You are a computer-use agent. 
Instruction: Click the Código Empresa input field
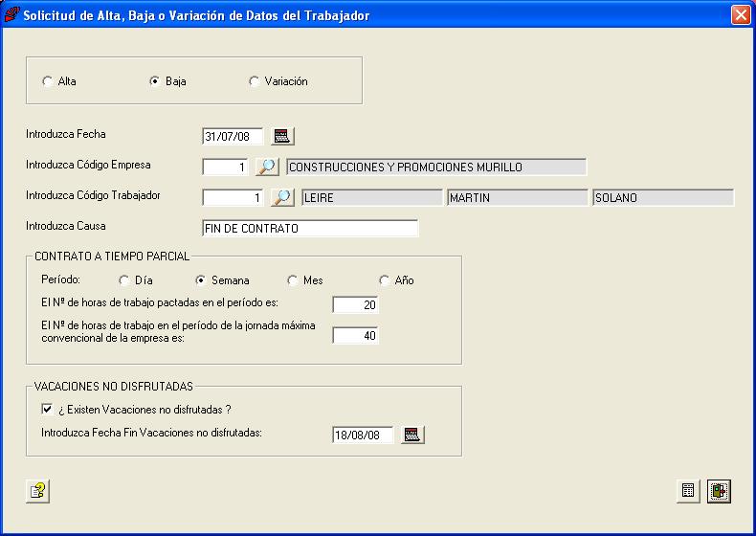click(225, 167)
